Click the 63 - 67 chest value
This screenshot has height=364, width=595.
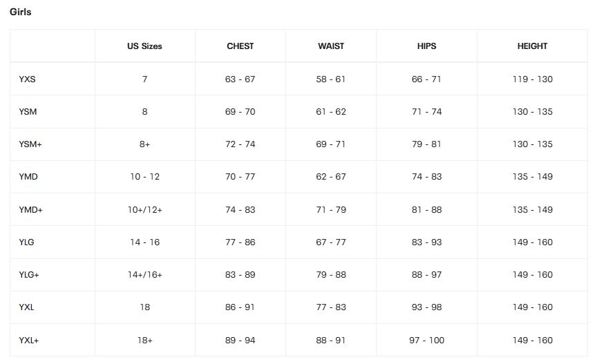pos(240,79)
